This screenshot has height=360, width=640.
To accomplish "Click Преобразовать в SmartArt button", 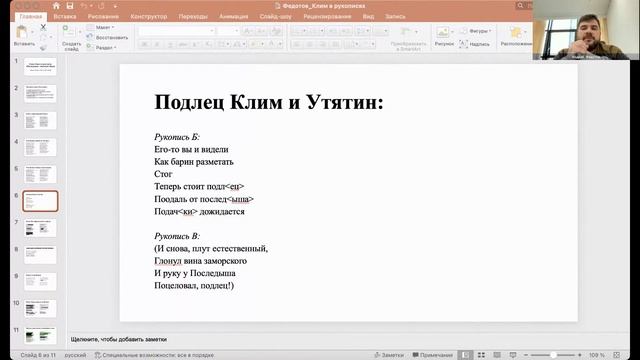I will point(408,38).
